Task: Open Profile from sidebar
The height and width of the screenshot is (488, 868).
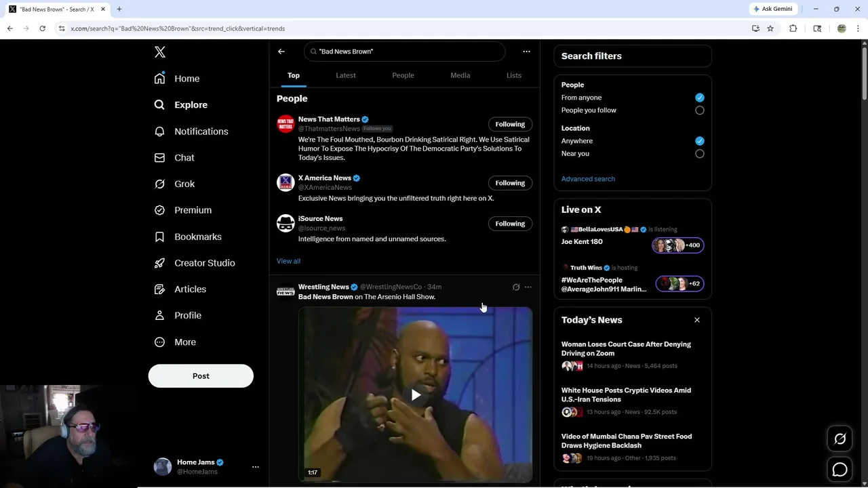Action: click(x=178, y=315)
